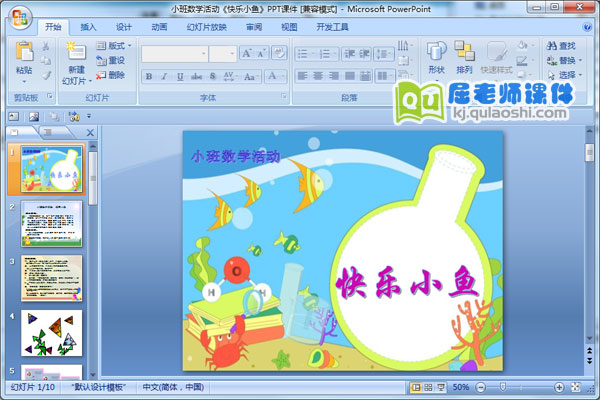Switch to the View (视图) tab
The image size is (600, 400).
289,27
